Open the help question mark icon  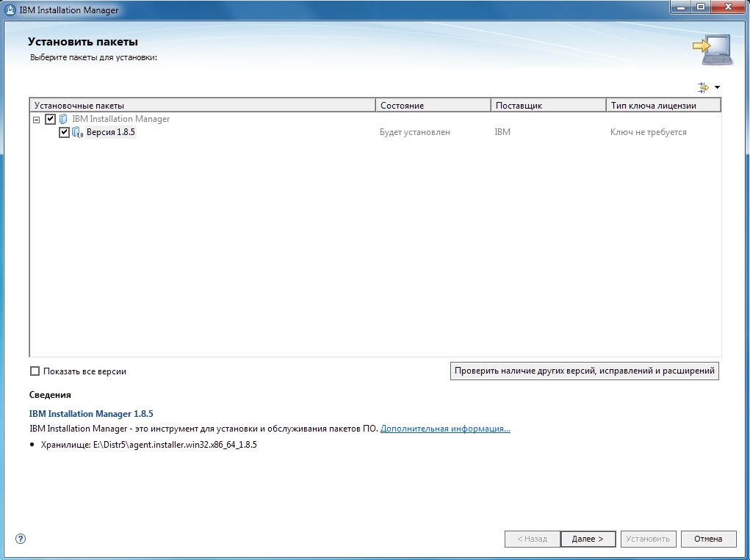(21, 539)
